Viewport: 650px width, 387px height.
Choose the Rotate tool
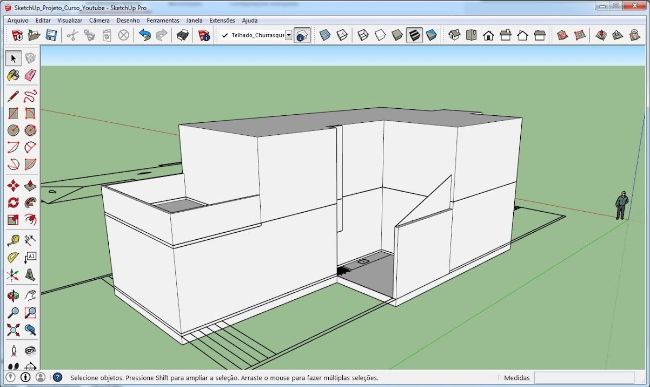click(x=13, y=203)
